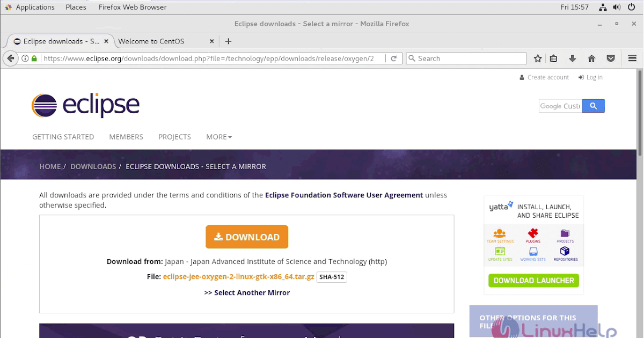Click the URL address bar
Viewport: 644px width, 338px height.
[x=213, y=58]
